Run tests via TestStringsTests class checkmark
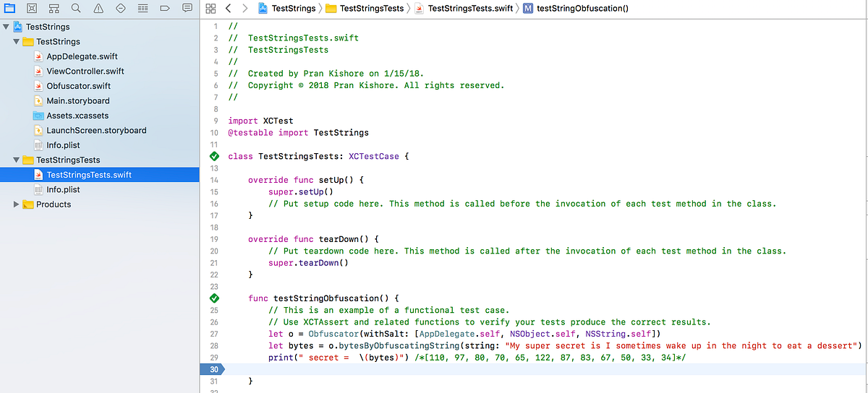Screen dimensions: 868x393 (x=214, y=156)
